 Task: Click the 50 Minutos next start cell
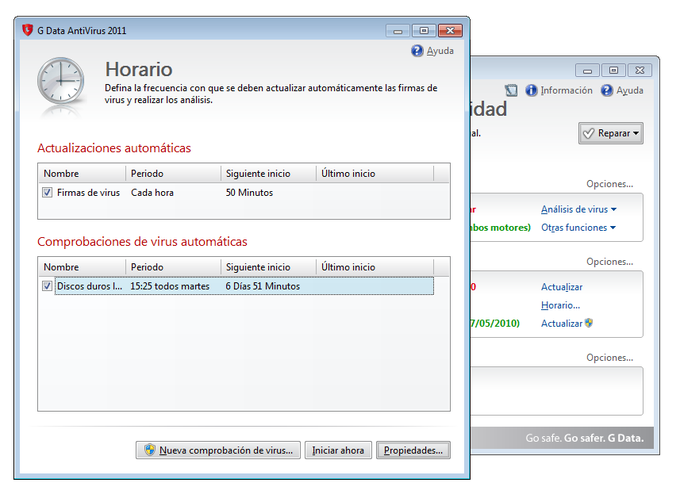click(x=249, y=192)
